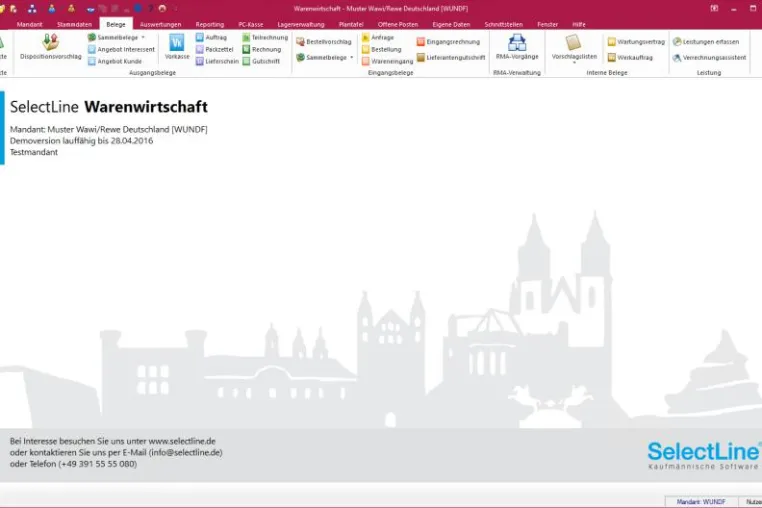Screen dimensions: 762x508
Task: Click the SelectLine logo at bottom right
Action: coord(704,455)
